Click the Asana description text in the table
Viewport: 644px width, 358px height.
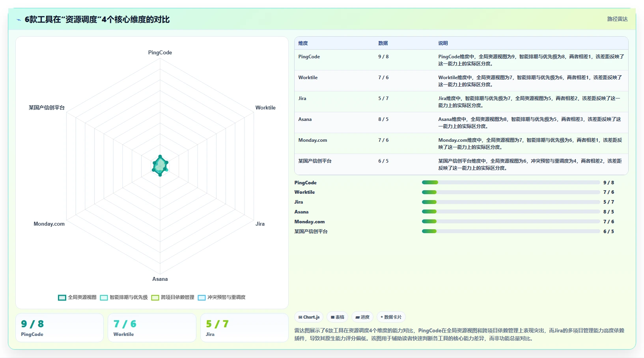pos(530,123)
